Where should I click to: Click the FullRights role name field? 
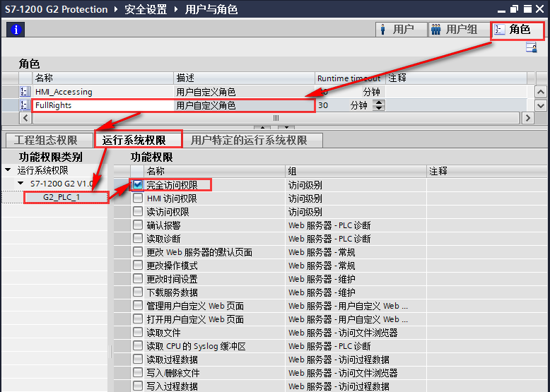point(103,105)
